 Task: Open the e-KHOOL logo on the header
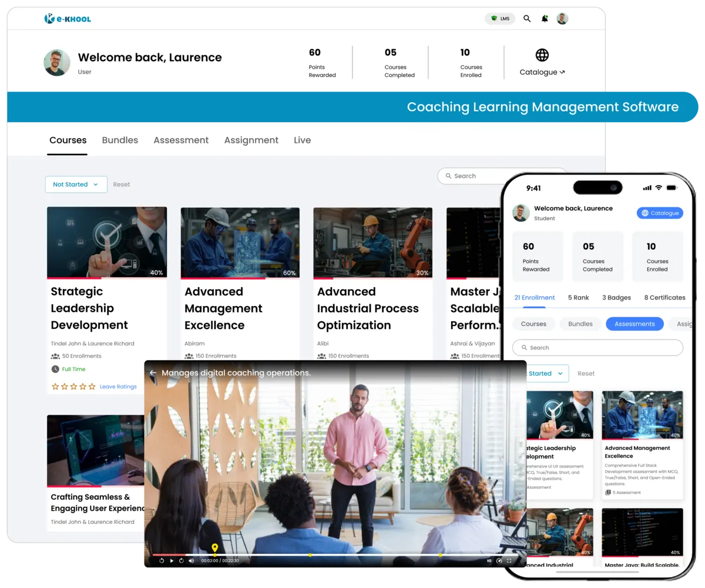[68, 18]
